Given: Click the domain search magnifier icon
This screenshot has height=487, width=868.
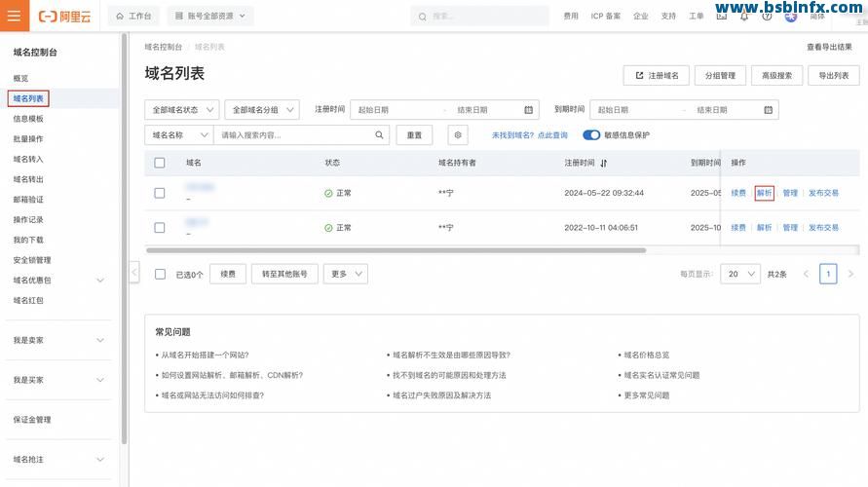Looking at the screenshot, I should pyautogui.click(x=379, y=135).
